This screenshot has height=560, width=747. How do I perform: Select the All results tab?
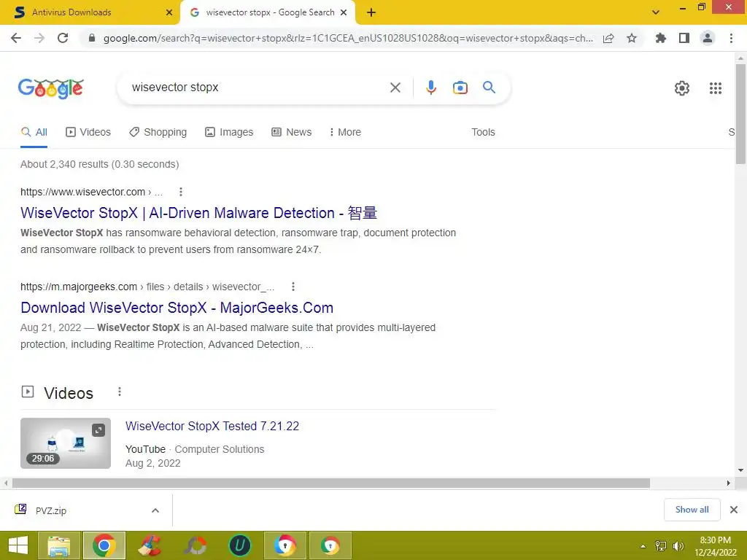pyautogui.click(x=34, y=133)
